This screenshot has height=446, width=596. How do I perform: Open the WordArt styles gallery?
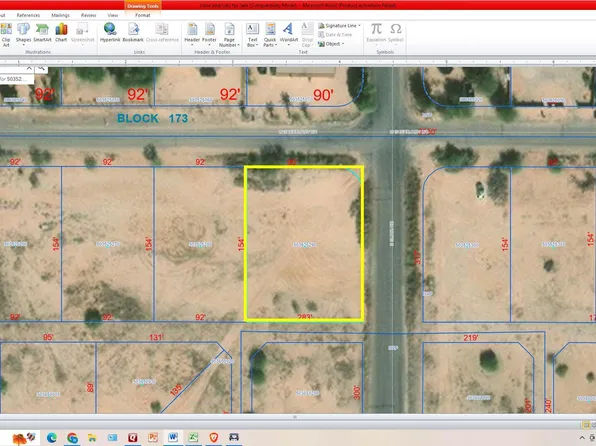288,34
